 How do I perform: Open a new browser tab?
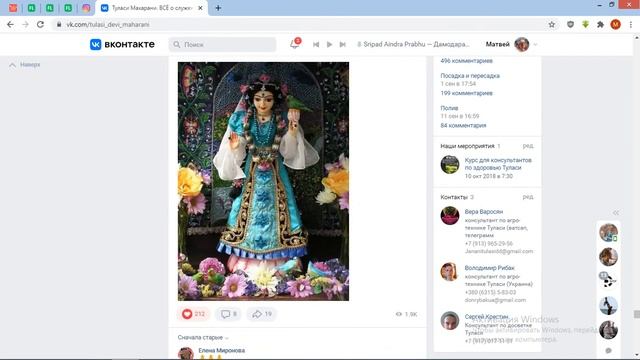[218, 8]
